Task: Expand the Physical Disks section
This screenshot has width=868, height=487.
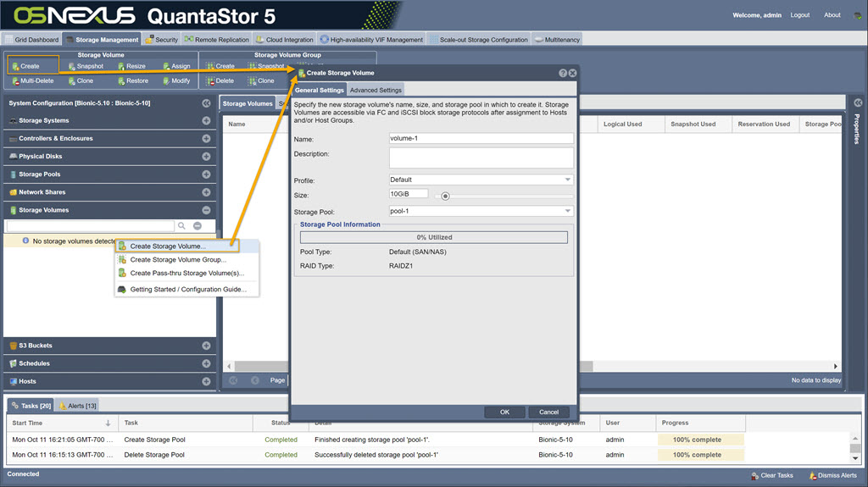Action: coord(206,157)
